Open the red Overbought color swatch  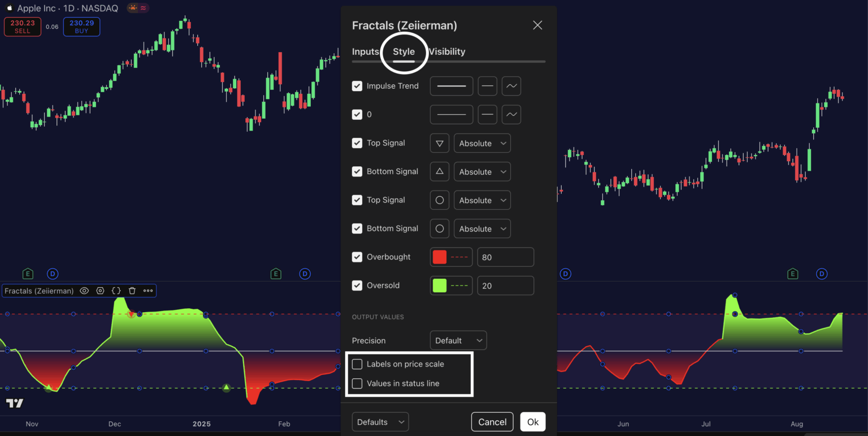[440, 257]
